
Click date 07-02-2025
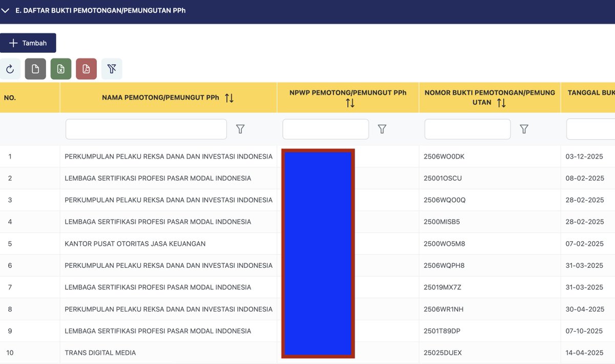(x=585, y=244)
